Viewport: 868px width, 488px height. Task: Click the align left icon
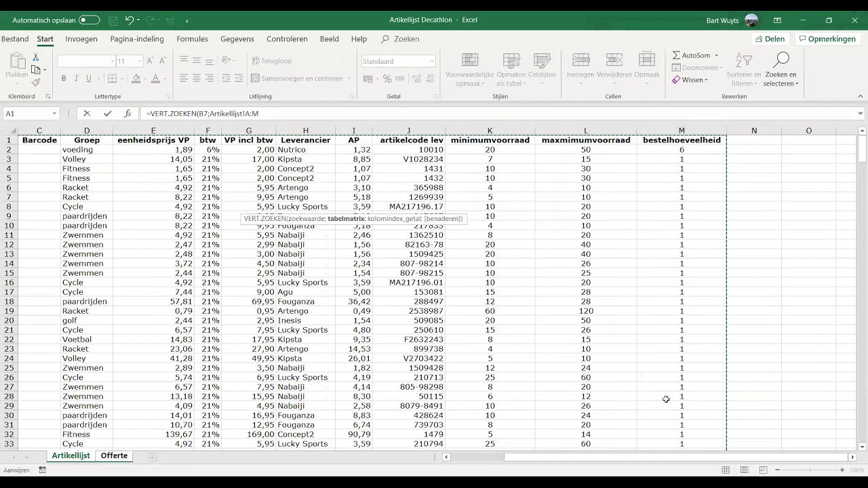184,79
